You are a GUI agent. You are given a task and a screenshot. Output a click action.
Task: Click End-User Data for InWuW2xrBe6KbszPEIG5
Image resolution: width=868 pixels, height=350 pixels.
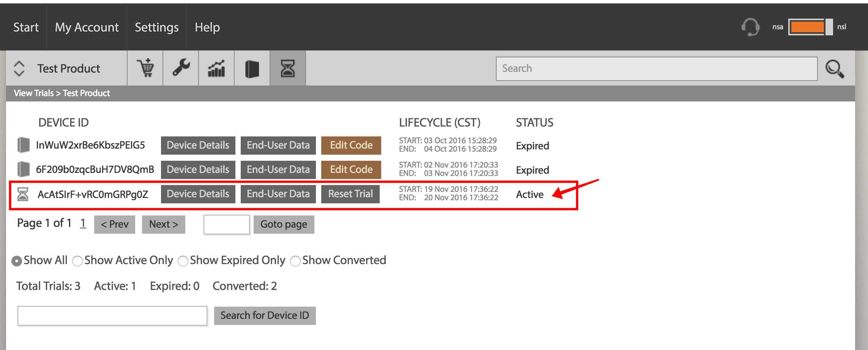click(278, 146)
